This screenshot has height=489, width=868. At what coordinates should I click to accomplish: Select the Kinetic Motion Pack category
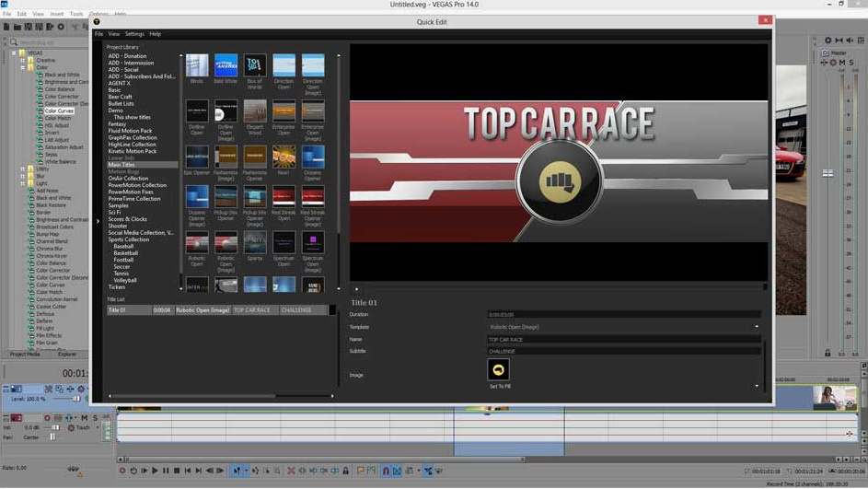coord(133,151)
